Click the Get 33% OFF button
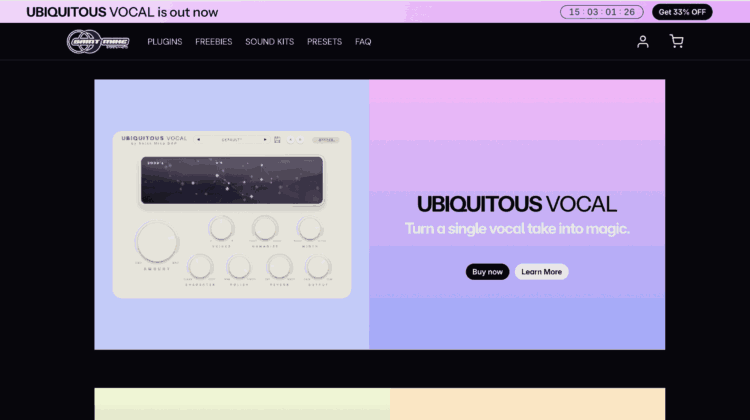Image resolution: width=750 pixels, height=420 pixels. coord(682,12)
